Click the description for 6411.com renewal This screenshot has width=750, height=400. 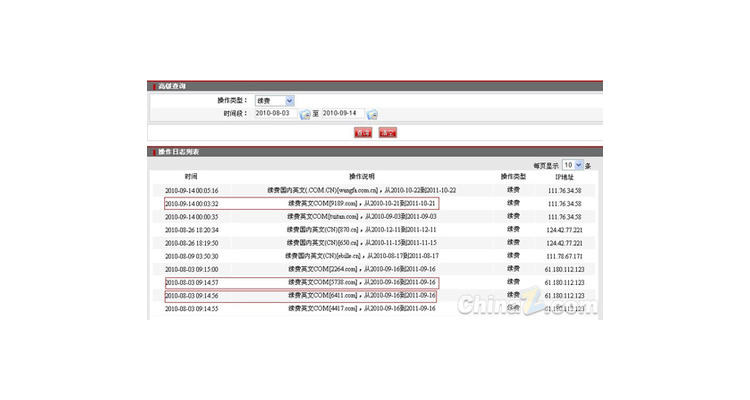point(362,295)
